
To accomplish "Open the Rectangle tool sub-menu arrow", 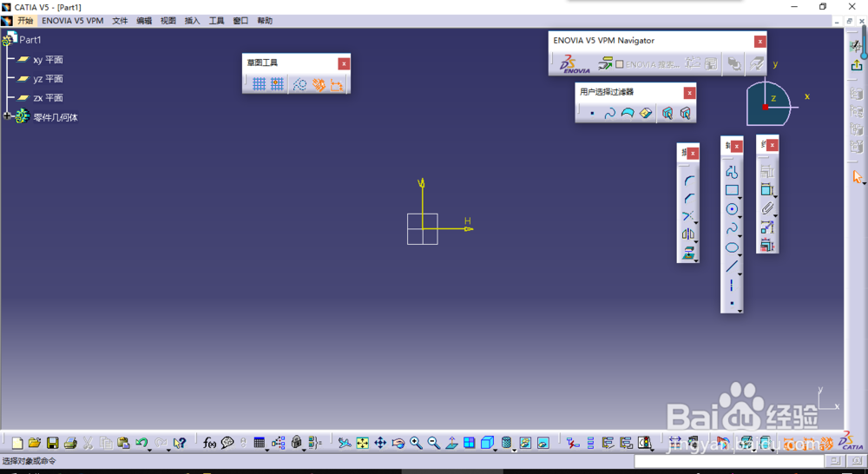I will [x=740, y=198].
